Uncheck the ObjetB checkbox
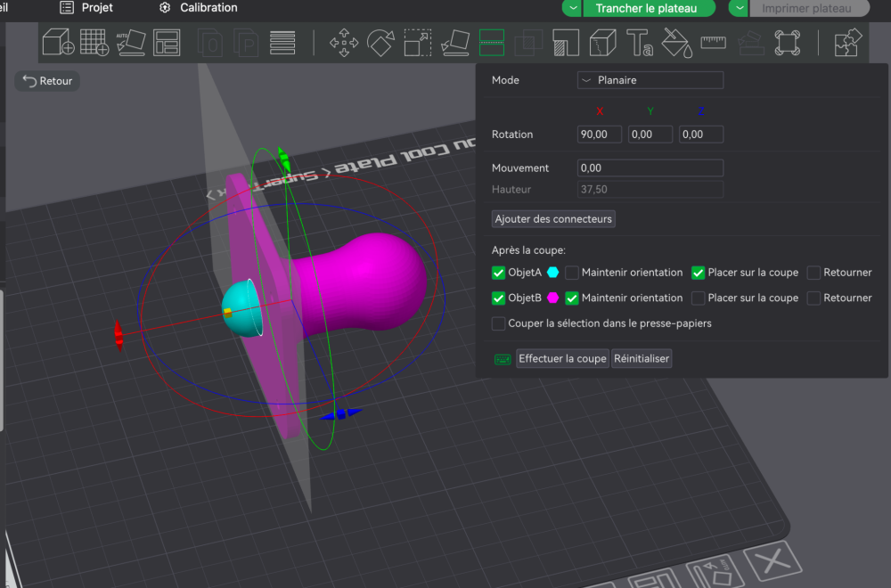The image size is (891, 588). point(499,298)
